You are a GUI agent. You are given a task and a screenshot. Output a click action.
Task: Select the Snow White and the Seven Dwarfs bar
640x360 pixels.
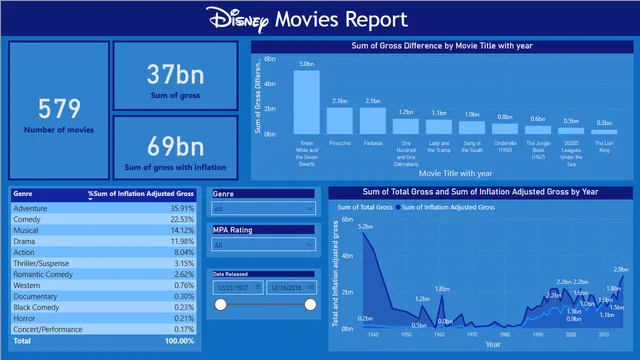[x=307, y=102]
